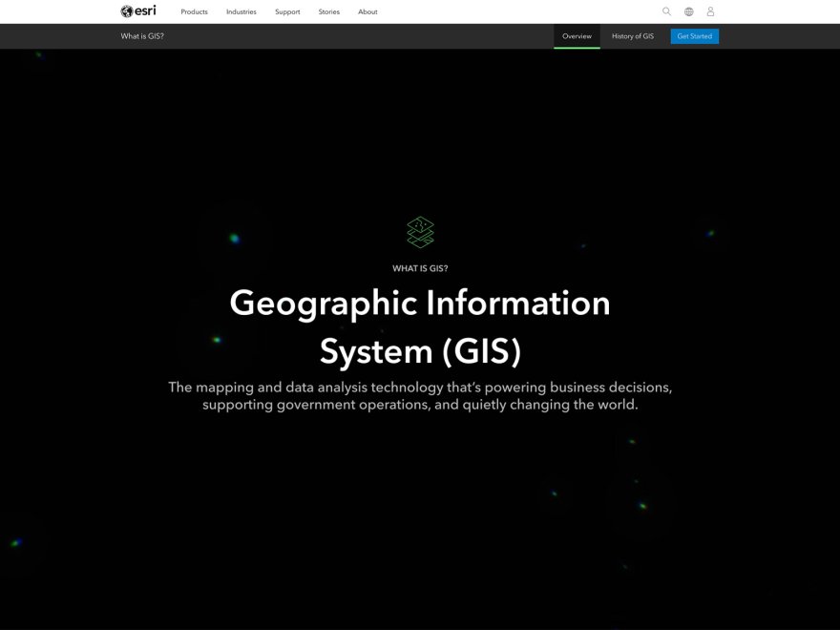The width and height of the screenshot is (840, 630).
Task: Click the What is GIS? breadcrumb link
Action: (140, 36)
